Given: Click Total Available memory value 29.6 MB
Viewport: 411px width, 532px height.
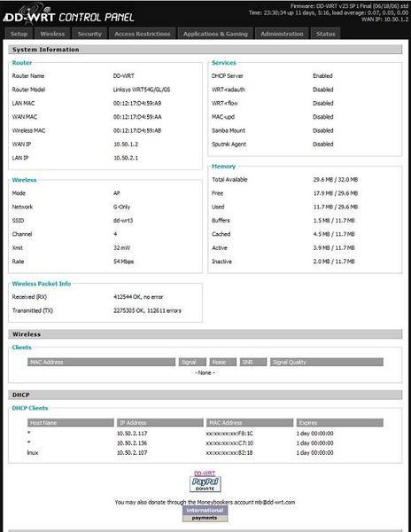Looking at the screenshot, I should pos(336,179).
